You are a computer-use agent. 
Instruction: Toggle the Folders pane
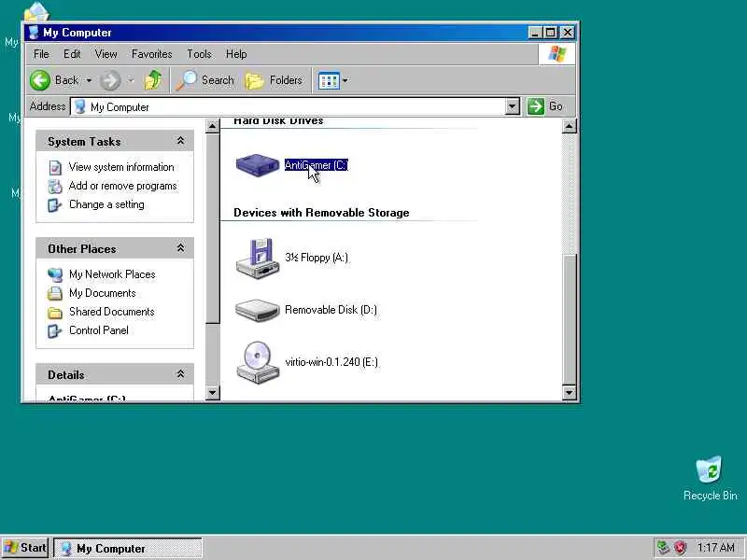coord(274,80)
